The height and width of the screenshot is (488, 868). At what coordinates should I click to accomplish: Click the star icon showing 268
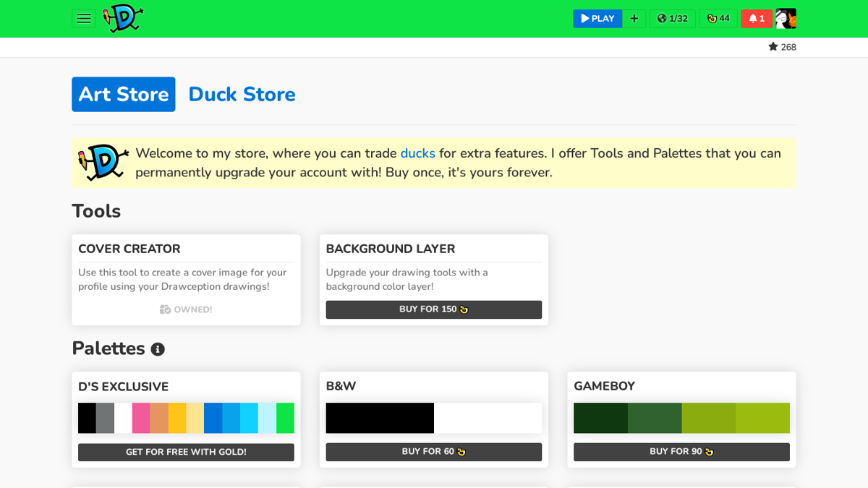(782, 46)
